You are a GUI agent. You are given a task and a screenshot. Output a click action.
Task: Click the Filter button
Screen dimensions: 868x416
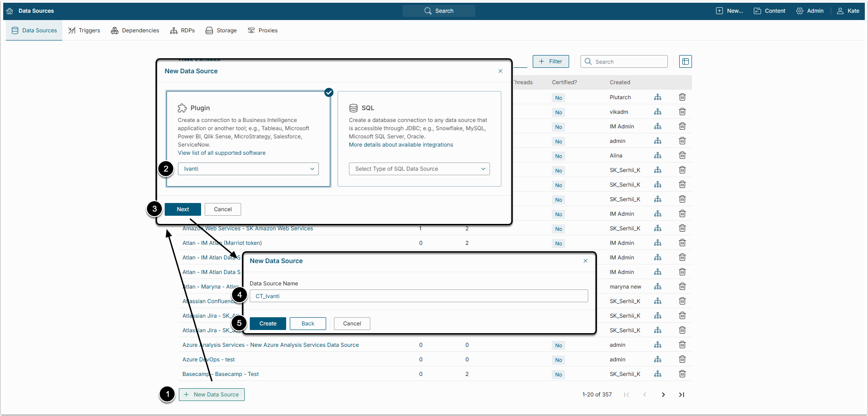pyautogui.click(x=551, y=61)
